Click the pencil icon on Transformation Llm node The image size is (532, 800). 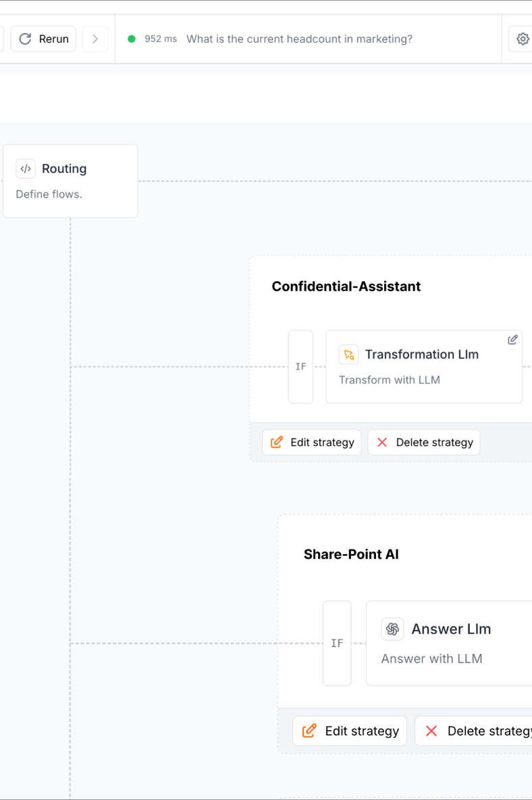(512, 340)
